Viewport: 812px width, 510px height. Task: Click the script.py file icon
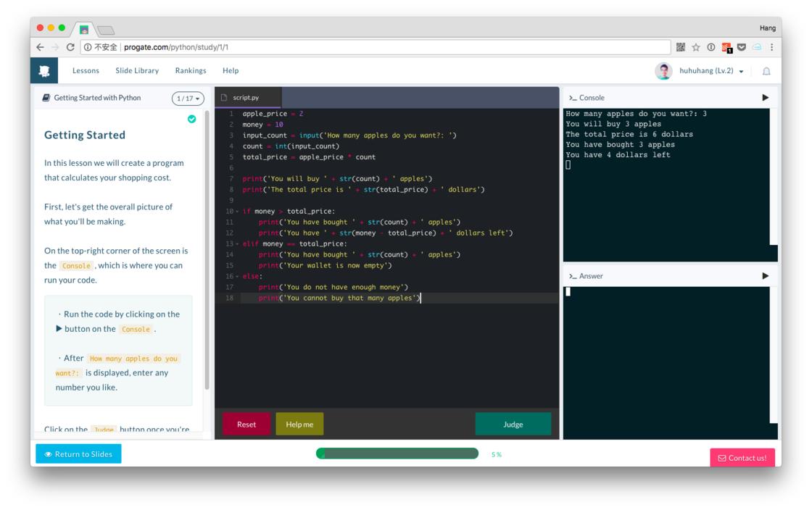(224, 97)
